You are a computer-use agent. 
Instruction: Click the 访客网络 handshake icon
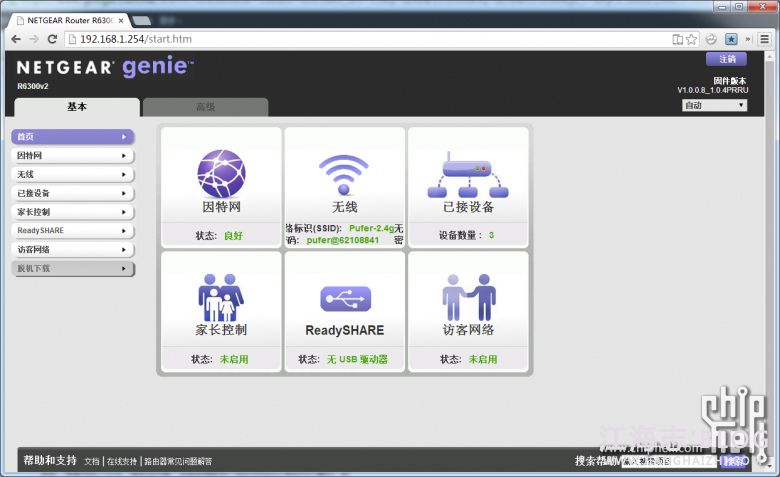pos(468,296)
